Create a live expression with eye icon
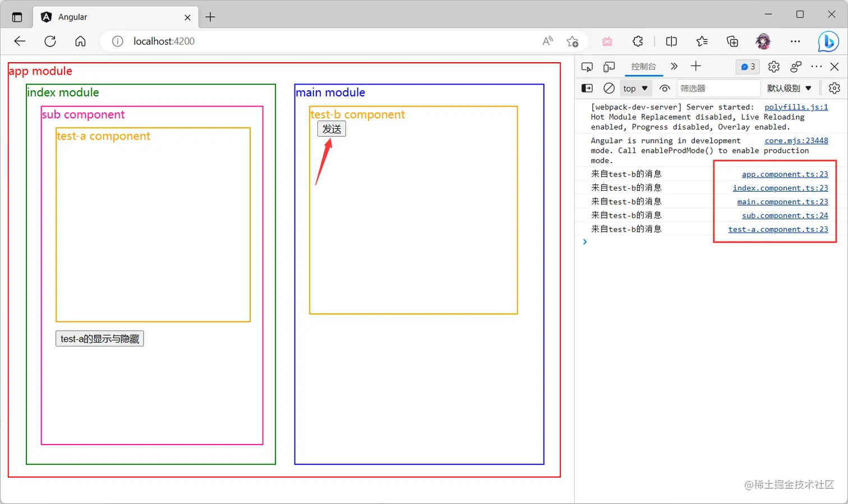Screen dimensions: 848x504 (x=665, y=88)
